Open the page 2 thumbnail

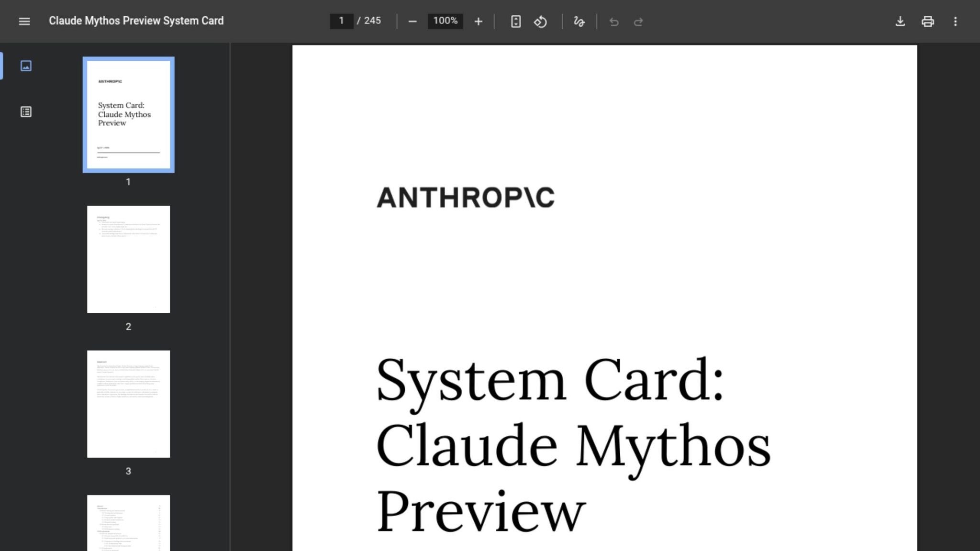tap(128, 259)
